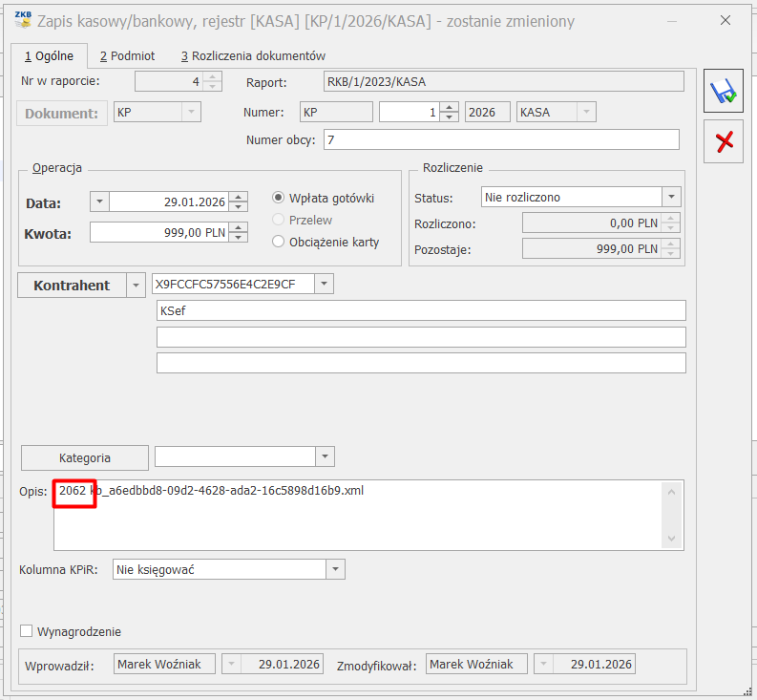Expand the Status dropdown list
Viewport: 757px width, 700px height.
[672, 198]
